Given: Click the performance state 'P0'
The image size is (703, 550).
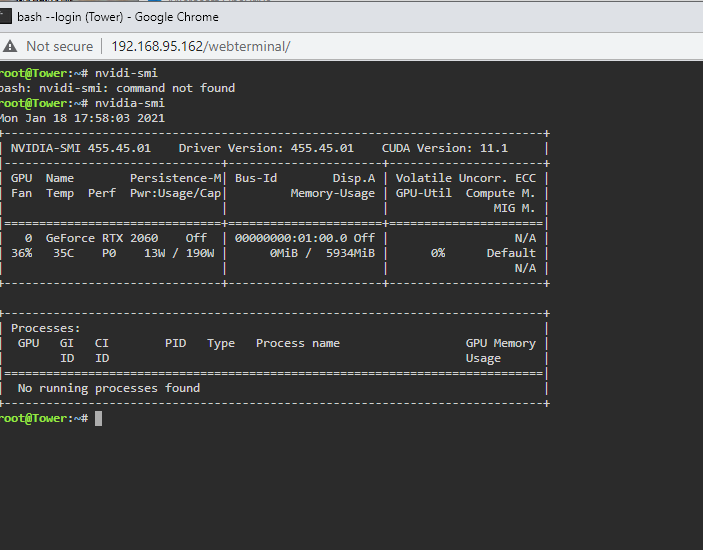Looking at the screenshot, I should 109,253.
